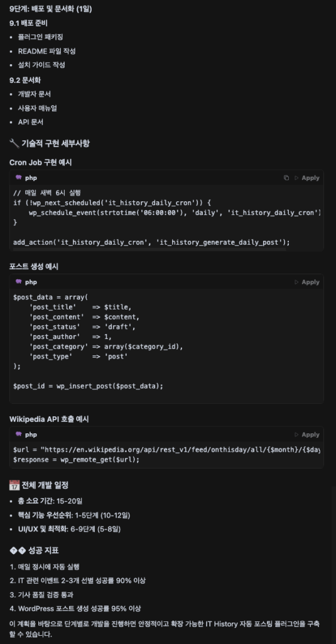Apply the Cron Job php code

click(310, 178)
